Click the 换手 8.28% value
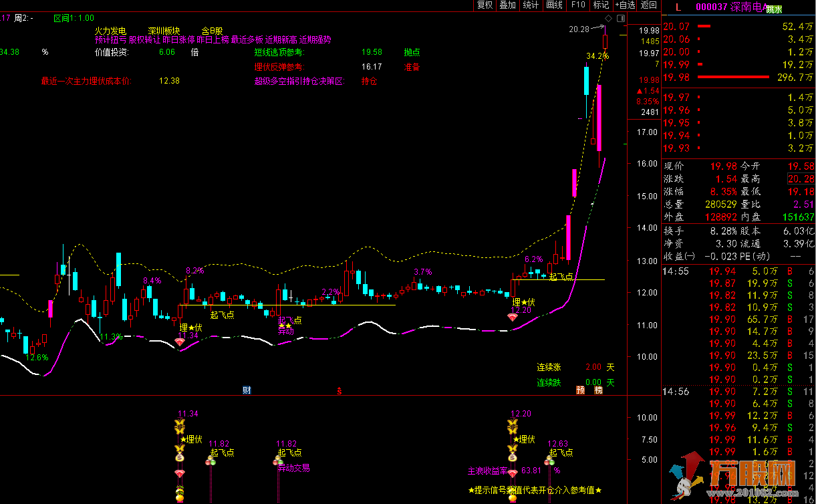The width and height of the screenshot is (816, 504). click(x=722, y=230)
